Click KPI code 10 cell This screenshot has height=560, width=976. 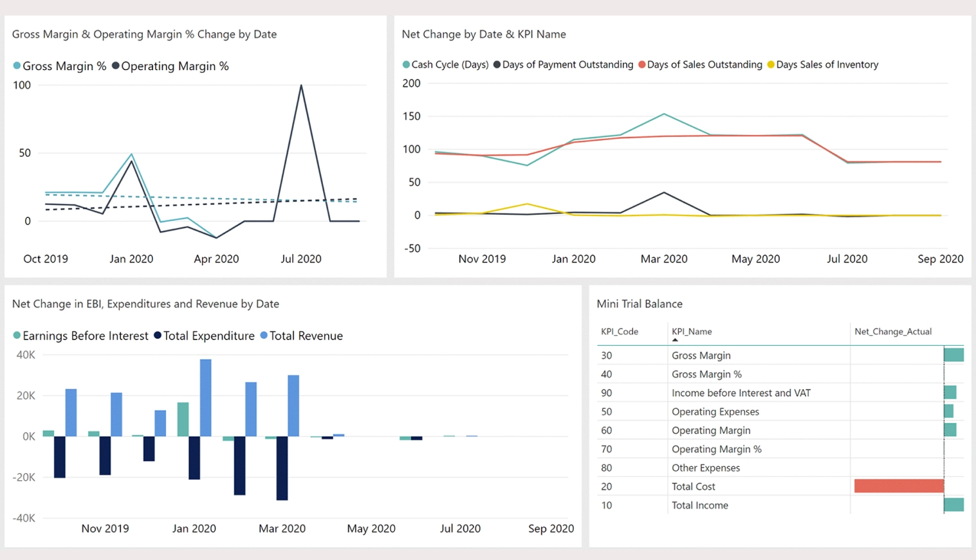(607, 505)
